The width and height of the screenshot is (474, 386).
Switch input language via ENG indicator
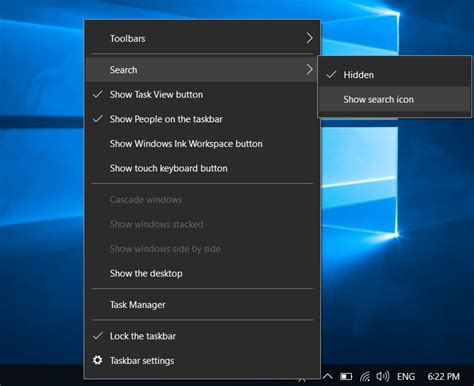[x=406, y=377]
